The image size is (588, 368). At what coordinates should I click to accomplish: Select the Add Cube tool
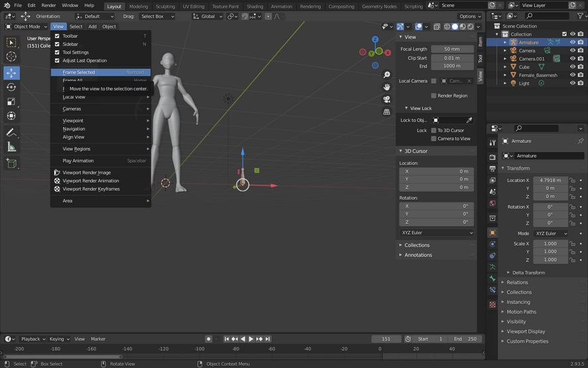click(x=11, y=163)
